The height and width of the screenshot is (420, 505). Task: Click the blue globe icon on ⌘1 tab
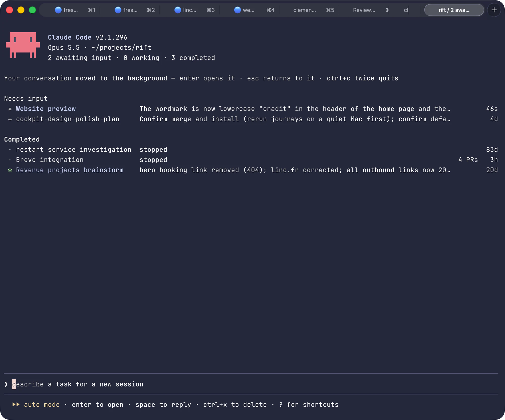tap(58, 10)
